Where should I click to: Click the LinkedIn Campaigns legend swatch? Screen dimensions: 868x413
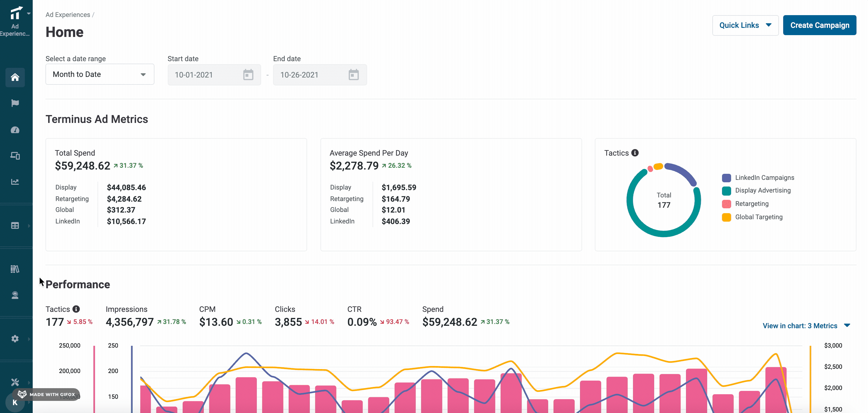(727, 178)
